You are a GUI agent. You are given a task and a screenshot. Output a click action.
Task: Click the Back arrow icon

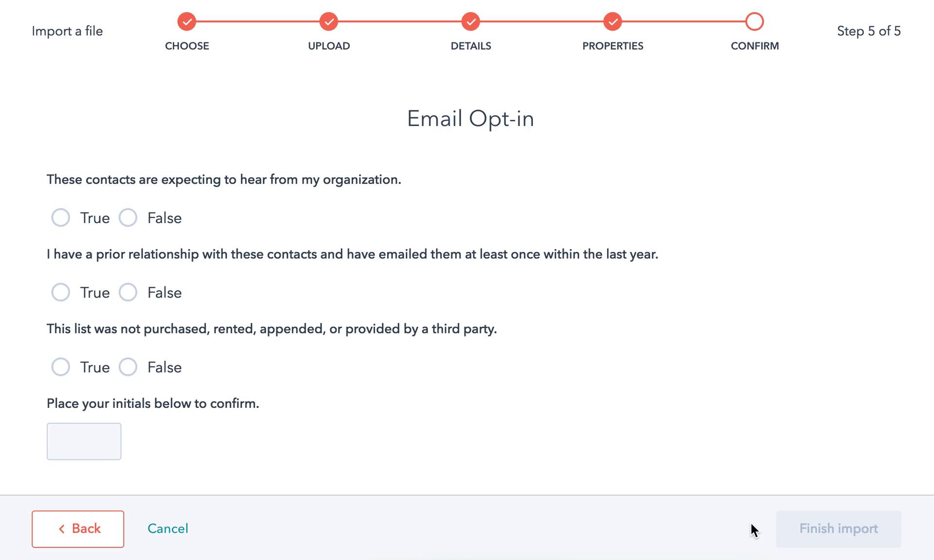61,529
